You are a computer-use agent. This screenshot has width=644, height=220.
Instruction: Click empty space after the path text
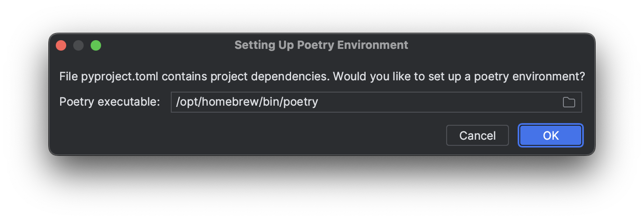click(436, 102)
